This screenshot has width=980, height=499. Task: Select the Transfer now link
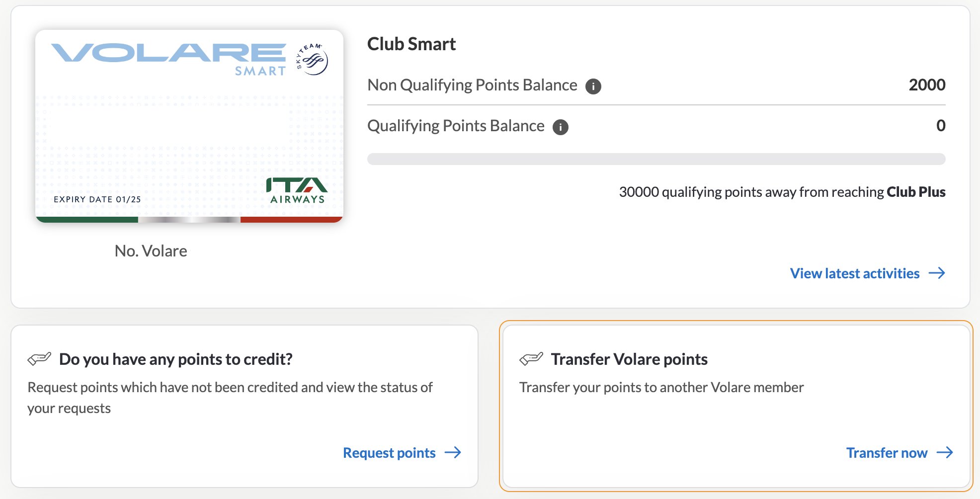(899, 453)
